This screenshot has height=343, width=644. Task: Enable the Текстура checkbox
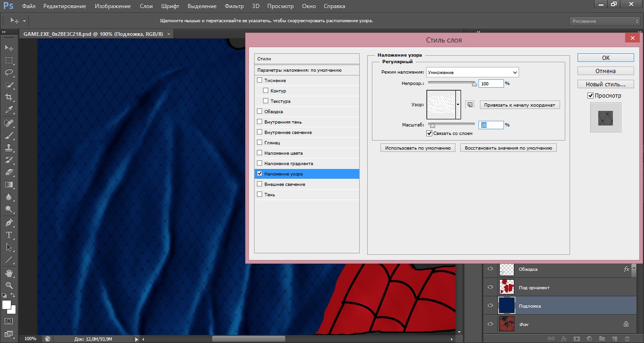point(266,101)
